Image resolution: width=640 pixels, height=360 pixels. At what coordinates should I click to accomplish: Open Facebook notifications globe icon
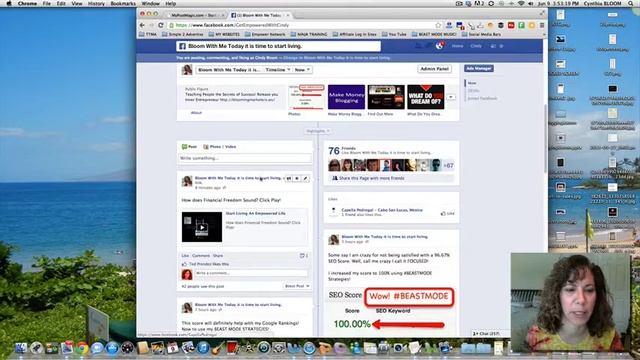tap(439, 46)
